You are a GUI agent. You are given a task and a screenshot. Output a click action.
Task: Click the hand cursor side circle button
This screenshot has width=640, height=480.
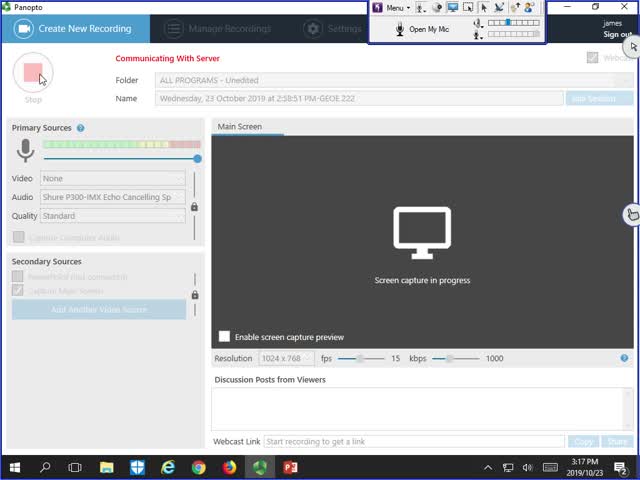tap(631, 214)
